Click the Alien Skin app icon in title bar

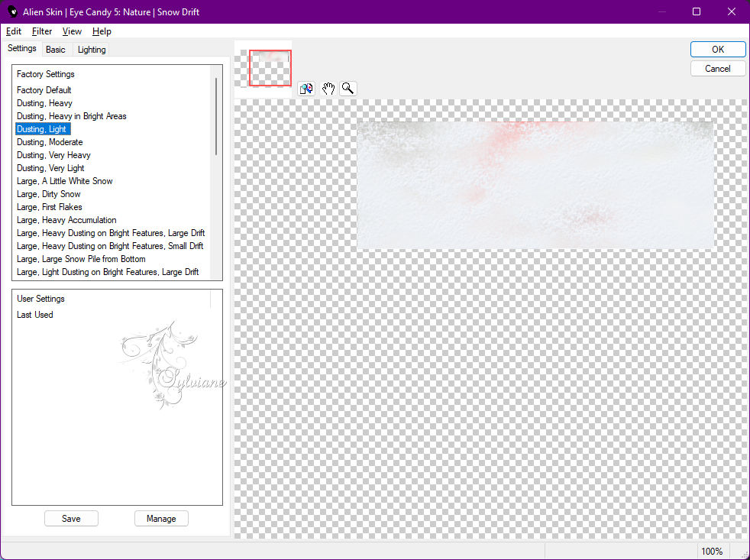[x=13, y=11]
